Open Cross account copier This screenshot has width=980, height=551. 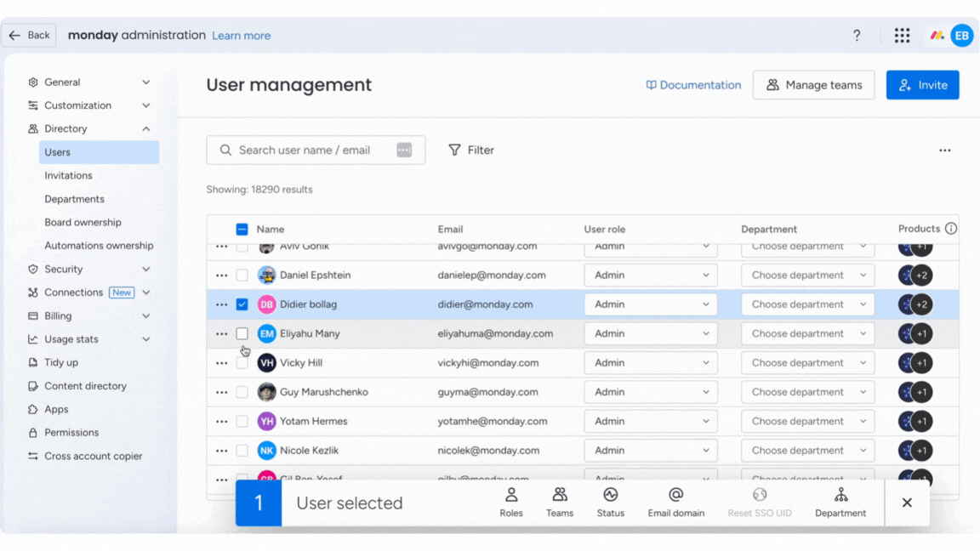coord(93,456)
